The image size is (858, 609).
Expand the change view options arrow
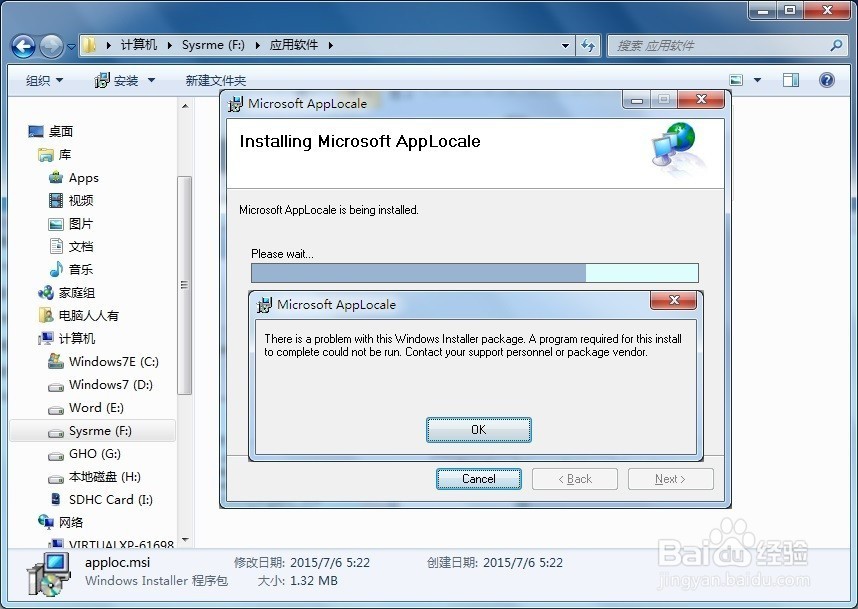click(x=757, y=80)
